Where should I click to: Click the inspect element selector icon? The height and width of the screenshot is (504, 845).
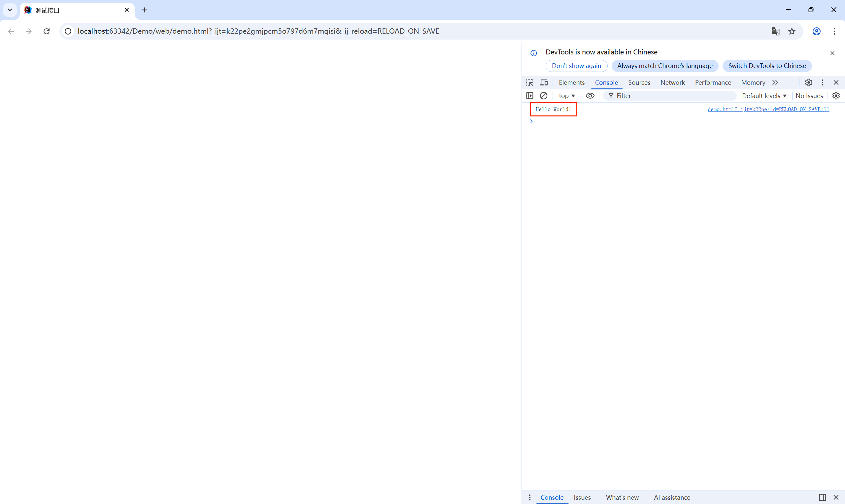point(530,82)
